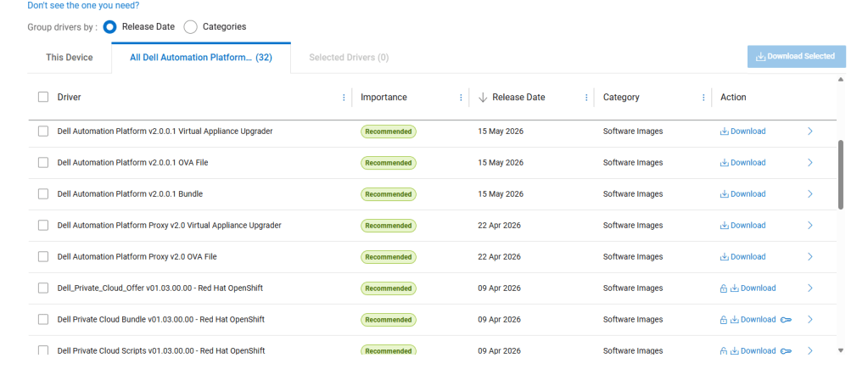
Task: Download Proxy v2.0 Virtual Appliance Upgrader
Action: point(743,226)
